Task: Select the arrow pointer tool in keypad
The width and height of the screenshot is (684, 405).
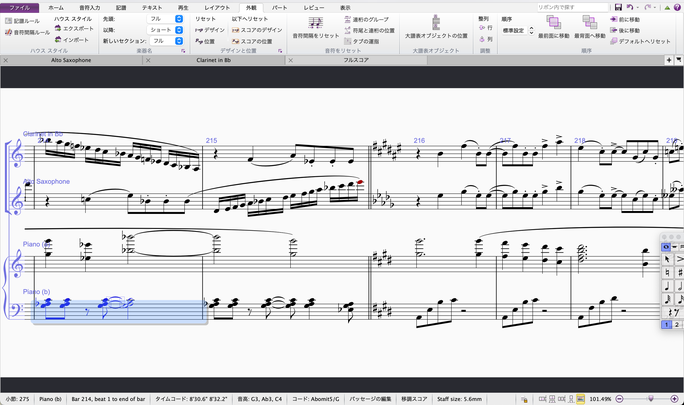Action: 667,260
